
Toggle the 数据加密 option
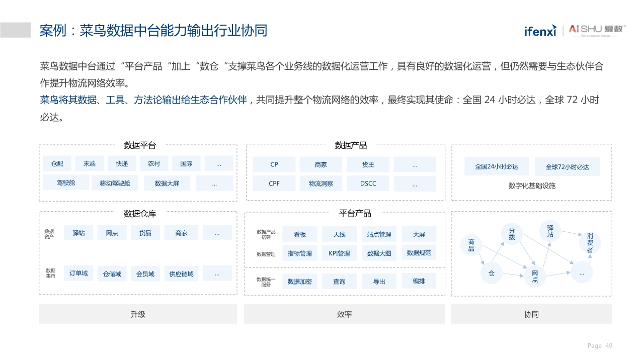pyautogui.click(x=299, y=282)
